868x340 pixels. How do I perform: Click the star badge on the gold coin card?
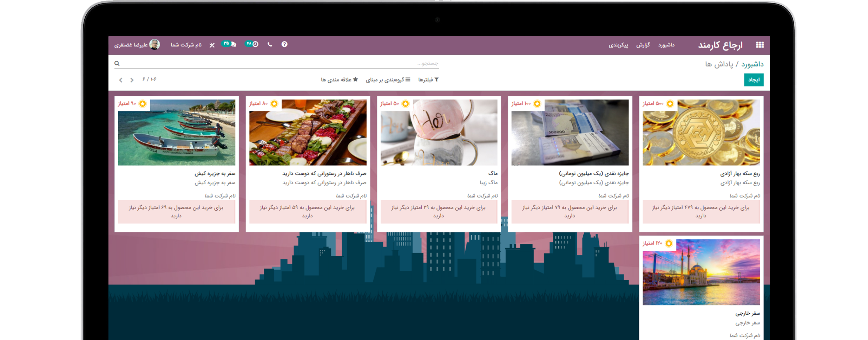670,104
